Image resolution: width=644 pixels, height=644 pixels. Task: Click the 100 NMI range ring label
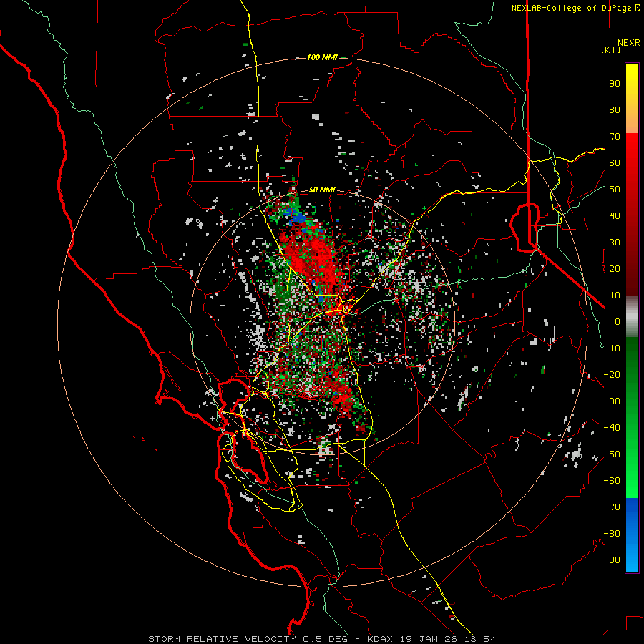tap(322, 57)
